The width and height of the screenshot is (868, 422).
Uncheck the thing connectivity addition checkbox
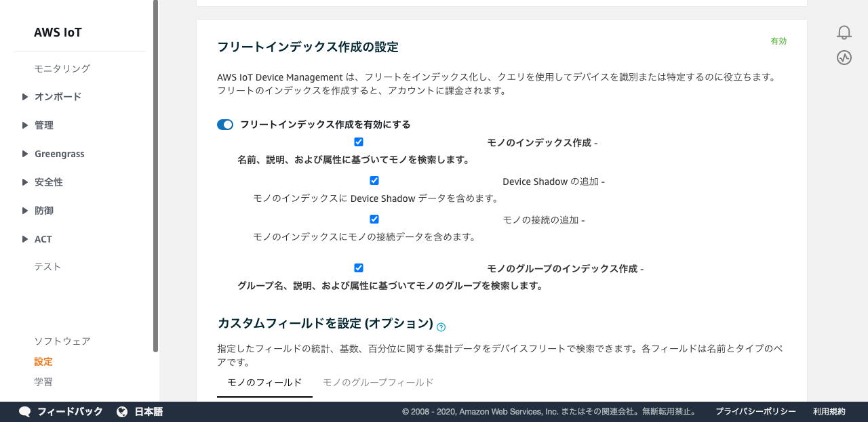[374, 219]
